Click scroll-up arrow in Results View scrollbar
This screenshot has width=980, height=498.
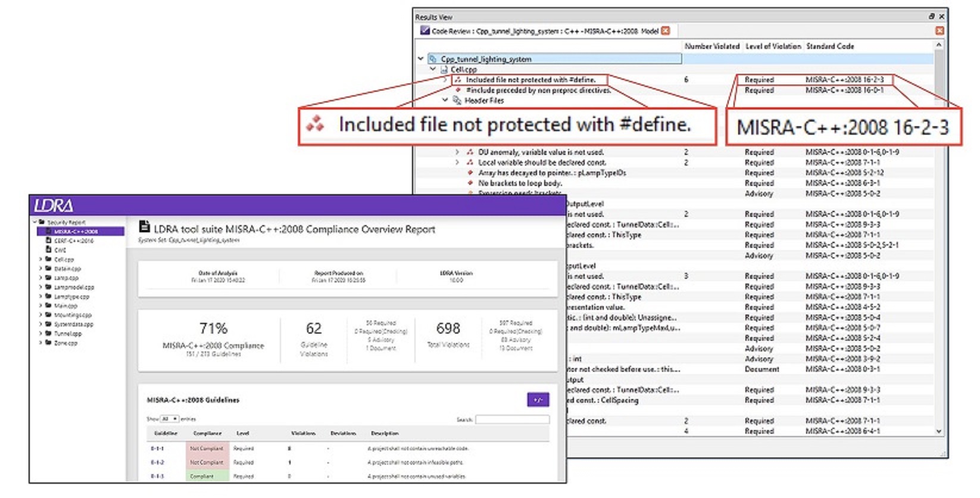939,45
